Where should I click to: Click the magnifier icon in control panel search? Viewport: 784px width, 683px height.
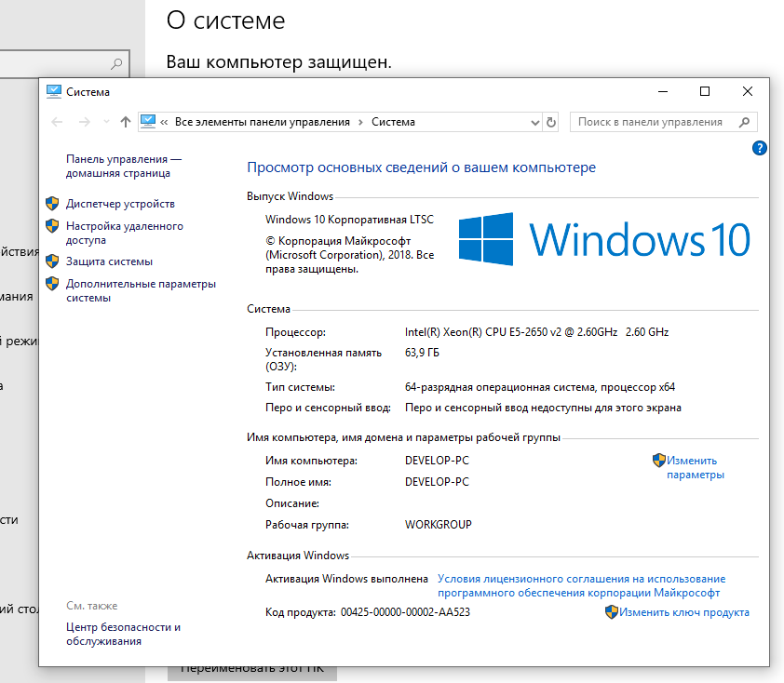pos(745,122)
